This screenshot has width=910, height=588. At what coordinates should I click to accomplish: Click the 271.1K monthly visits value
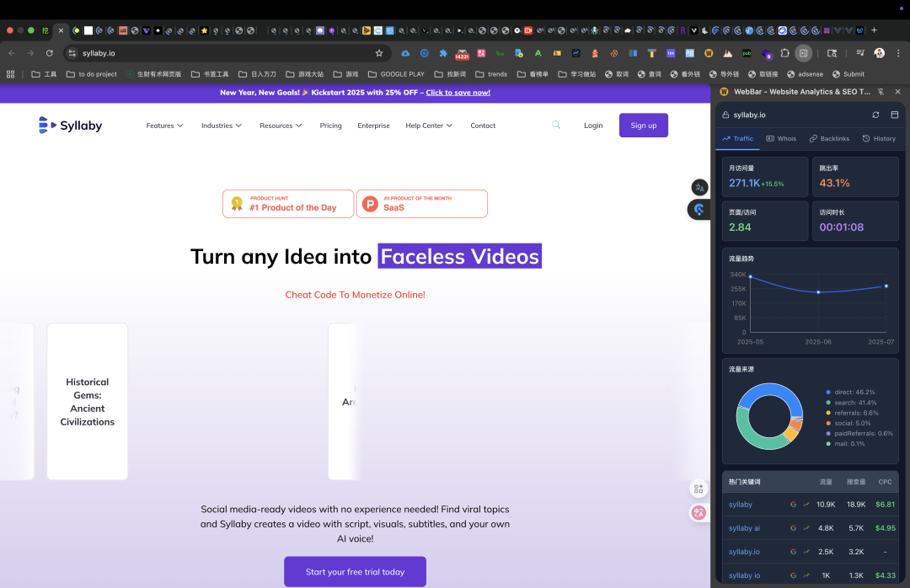744,183
